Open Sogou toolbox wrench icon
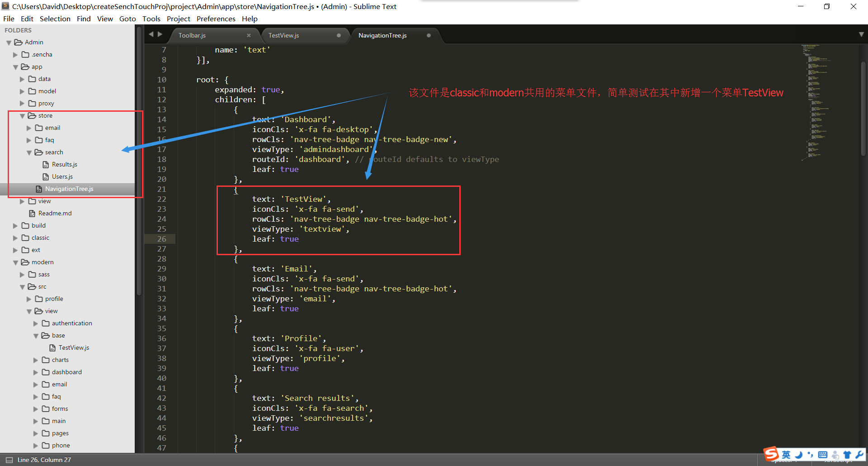This screenshot has width=868, height=466. [x=859, y=455]
